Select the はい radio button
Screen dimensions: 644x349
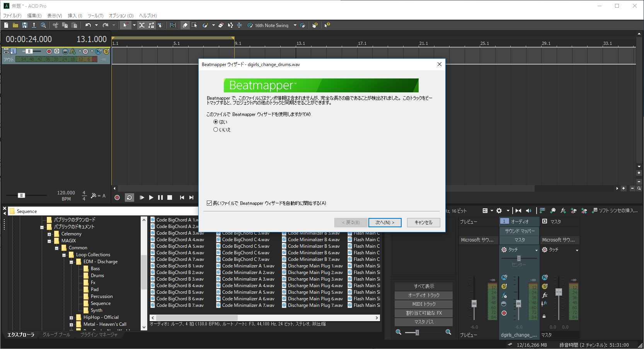(216, 122)
